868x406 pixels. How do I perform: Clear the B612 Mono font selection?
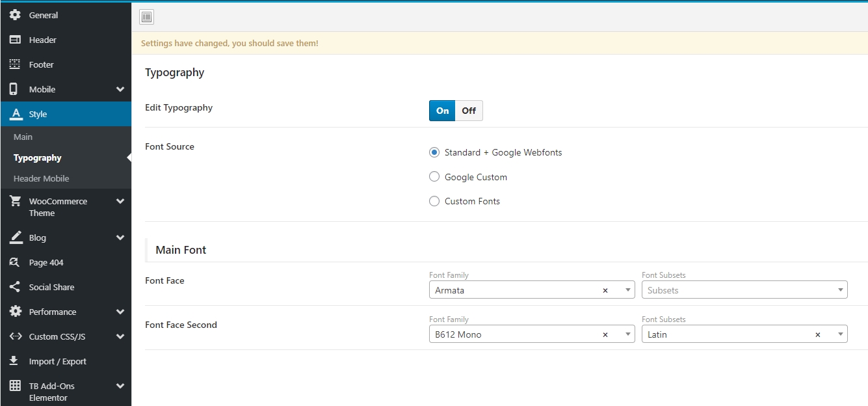coord(605,334)
